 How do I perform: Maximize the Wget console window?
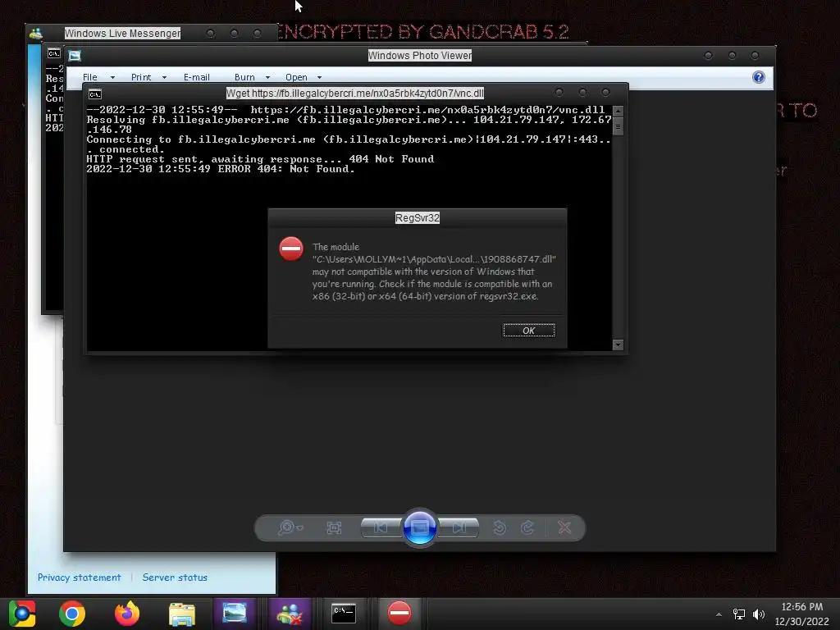pyautogui.click(x=583, y=93)
